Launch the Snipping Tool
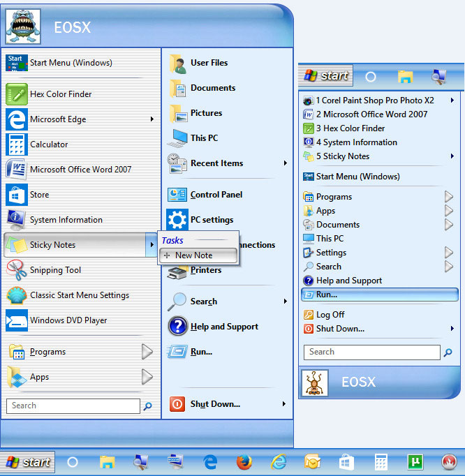Image resolution: width=465 pixels, height=476 pixels. pos(80,270)
